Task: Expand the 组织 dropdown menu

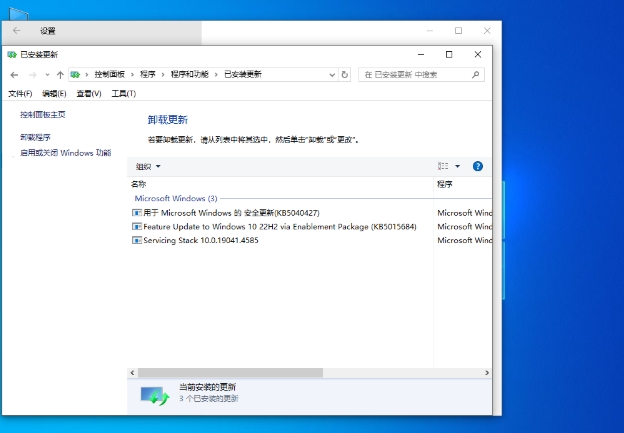Action: click(x=148, y=166)
